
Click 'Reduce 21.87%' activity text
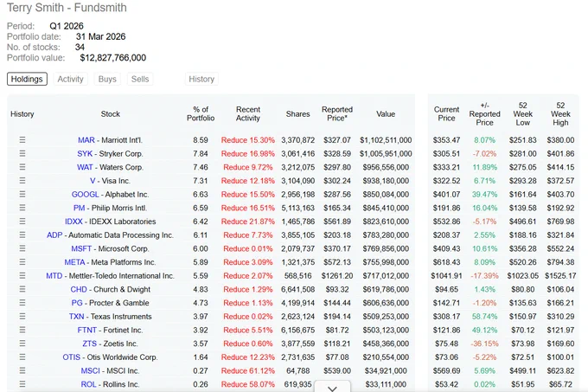tap(248, 222)
